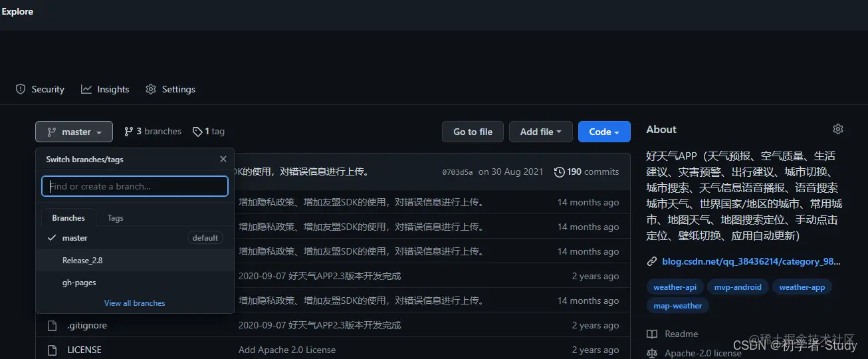This screenshot has height=359, width=868.
Task: Click the mvp-android topic tag
Action: (738, 287)
